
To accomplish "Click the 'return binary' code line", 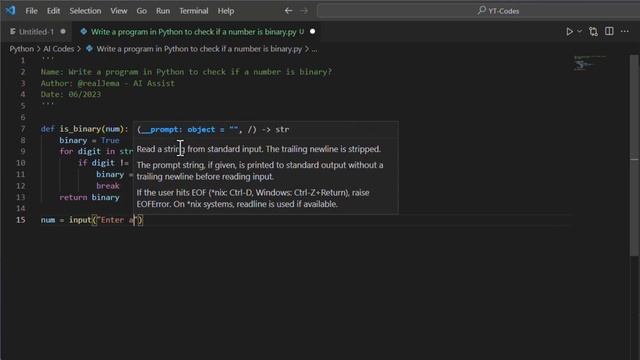I will [x=89, y=198].
